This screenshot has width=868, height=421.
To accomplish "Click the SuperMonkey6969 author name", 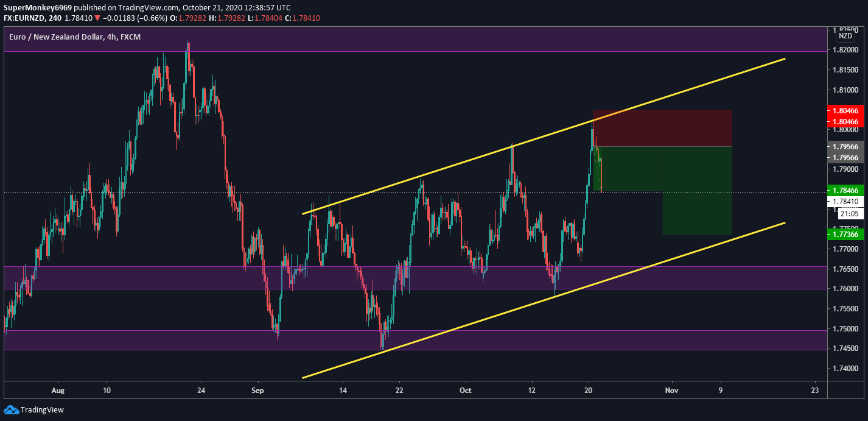I will 38,7.
